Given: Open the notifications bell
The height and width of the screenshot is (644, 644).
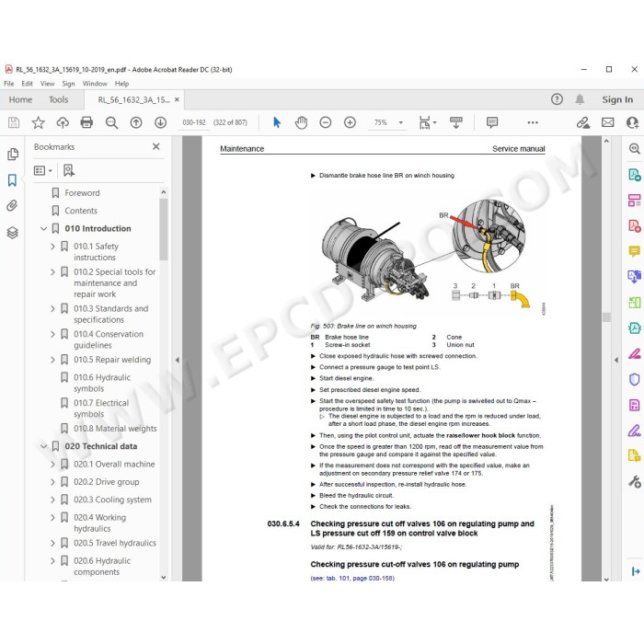Looking at the screenshot, I should 580,99.
